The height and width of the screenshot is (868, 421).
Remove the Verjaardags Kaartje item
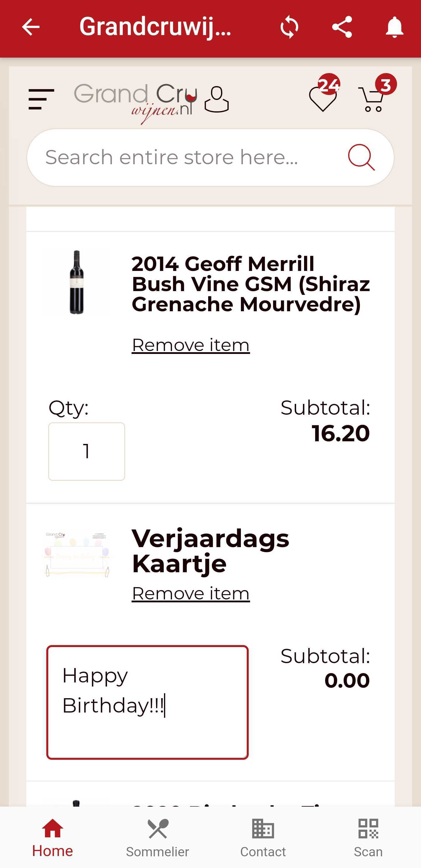click(190, 593)
